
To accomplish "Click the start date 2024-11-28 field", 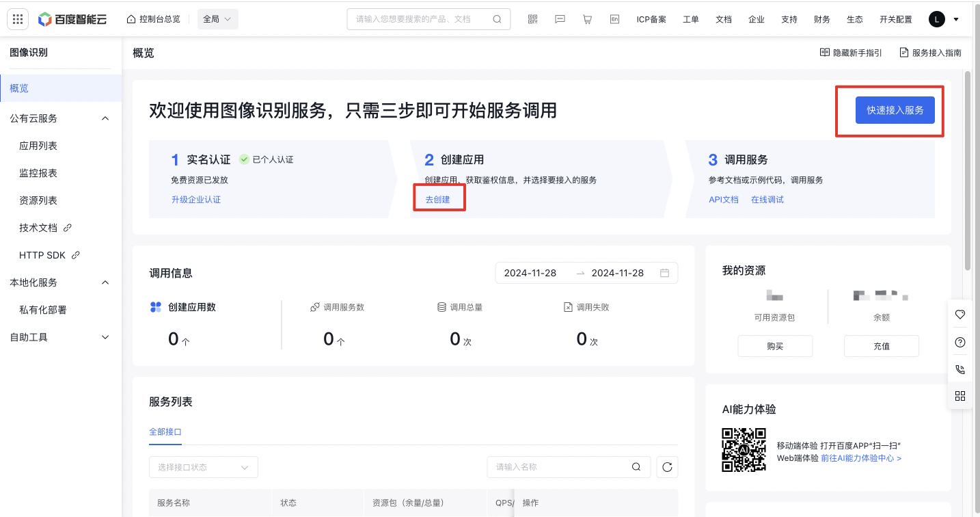I will (530, 273).
